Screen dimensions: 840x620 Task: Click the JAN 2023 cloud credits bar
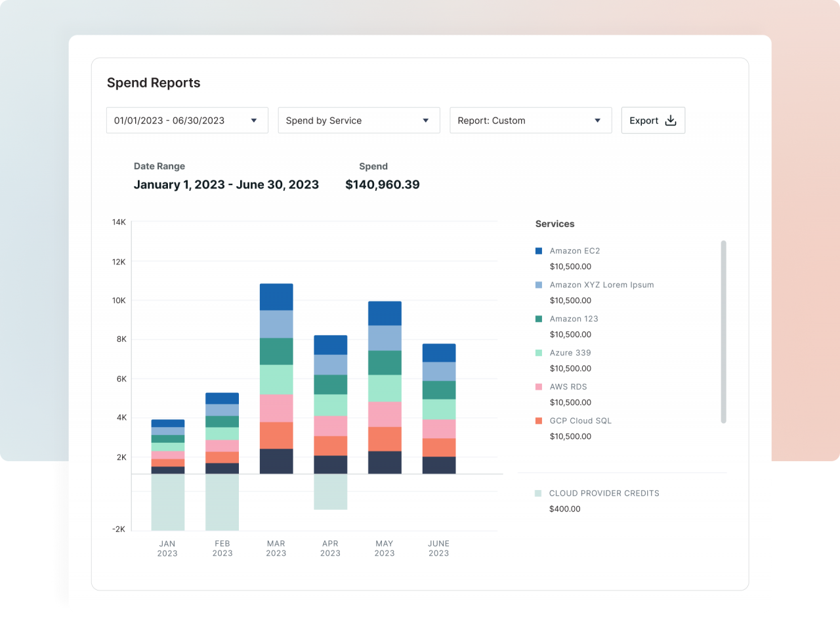coord(168,502)
